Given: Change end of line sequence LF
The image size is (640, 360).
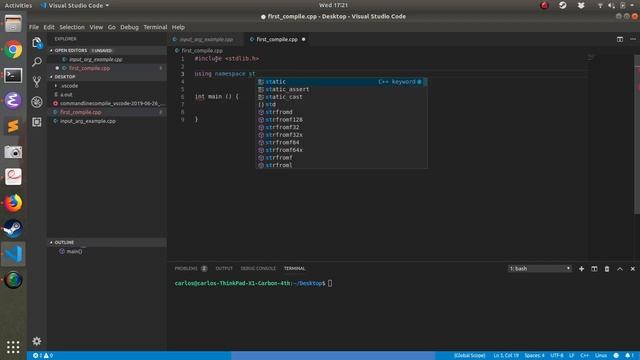Looking at the screenshot, I should point(571,356).
